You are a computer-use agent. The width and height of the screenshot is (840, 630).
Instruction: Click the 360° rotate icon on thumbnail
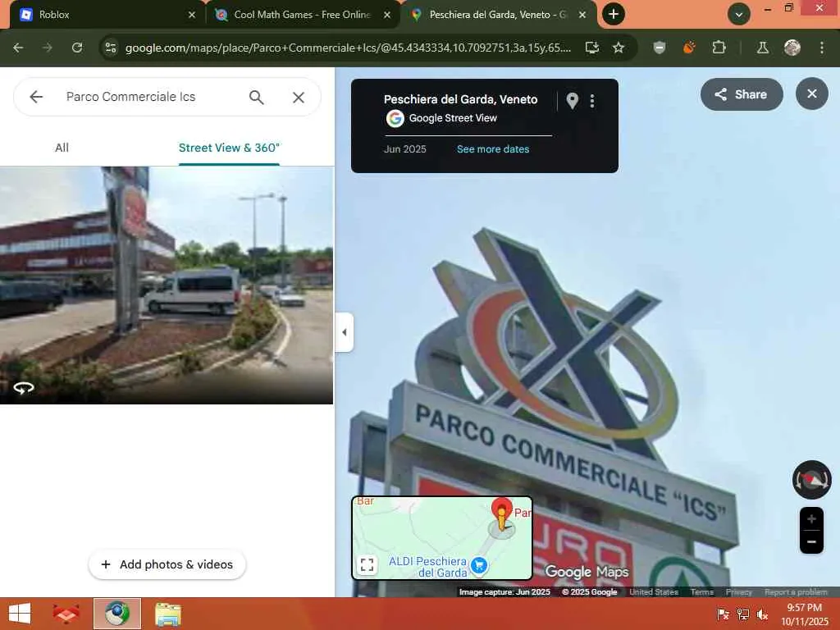24,387
